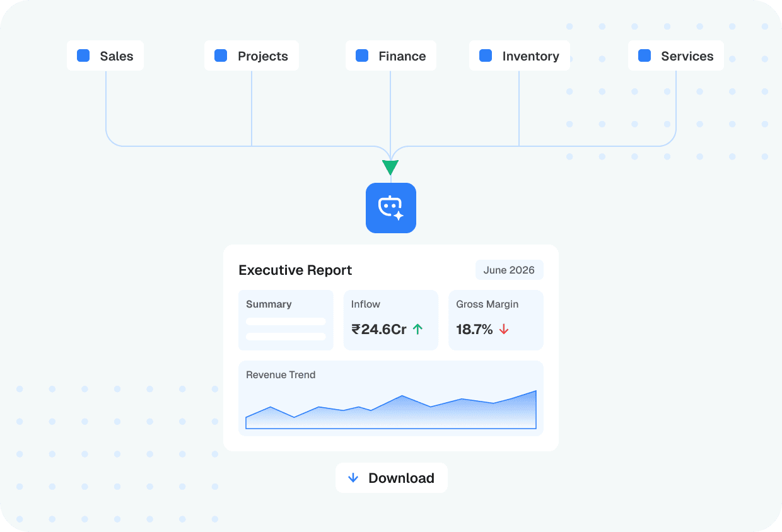
Task: Open the June 2026 date badge
Action: [x=509, y=270]
